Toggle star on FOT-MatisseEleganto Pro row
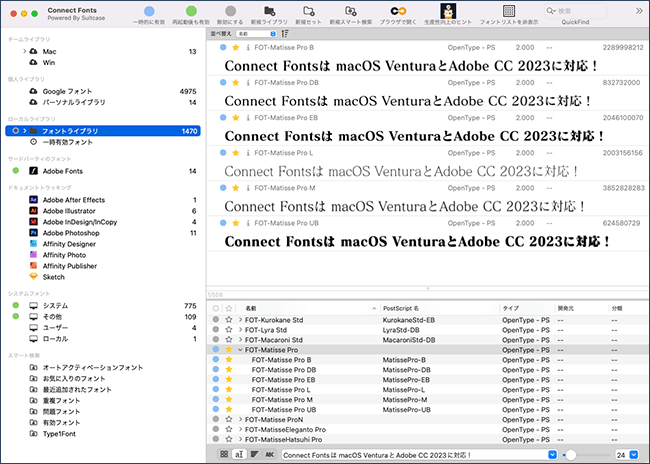Image resolution: width=650 pixels, height=464 pixels. tap(228, 429)
